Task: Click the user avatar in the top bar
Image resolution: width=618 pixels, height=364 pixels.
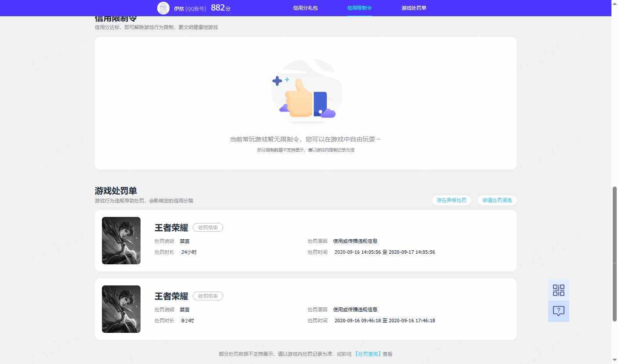Action: [163, 8]
